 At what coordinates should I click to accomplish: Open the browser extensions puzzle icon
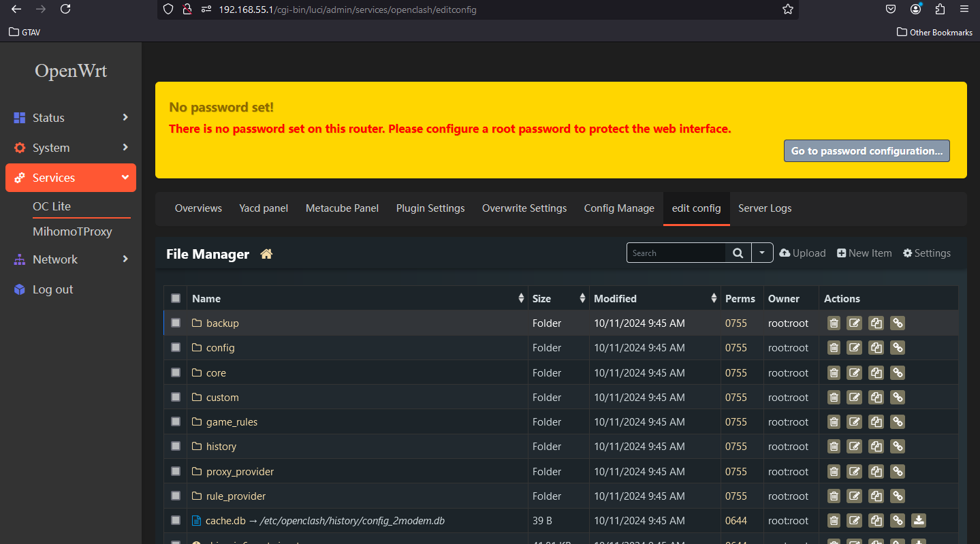pyautogui.click(x=940, y=9)
